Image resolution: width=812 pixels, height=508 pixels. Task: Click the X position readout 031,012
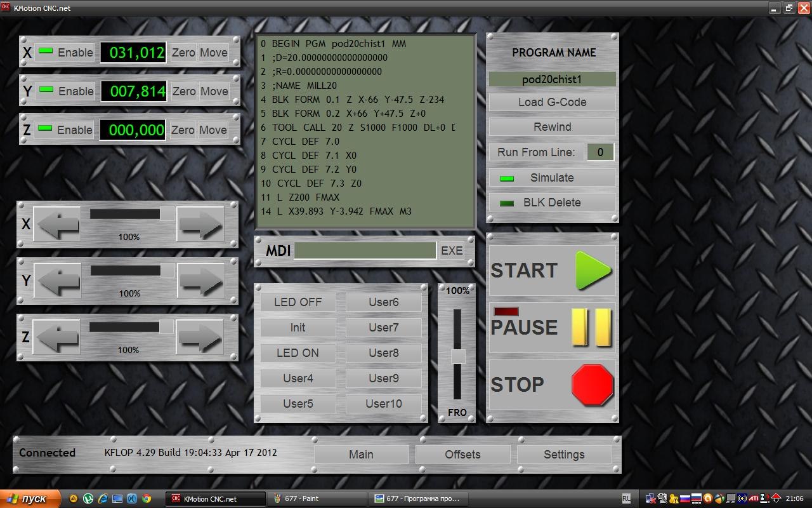point(133,53)
